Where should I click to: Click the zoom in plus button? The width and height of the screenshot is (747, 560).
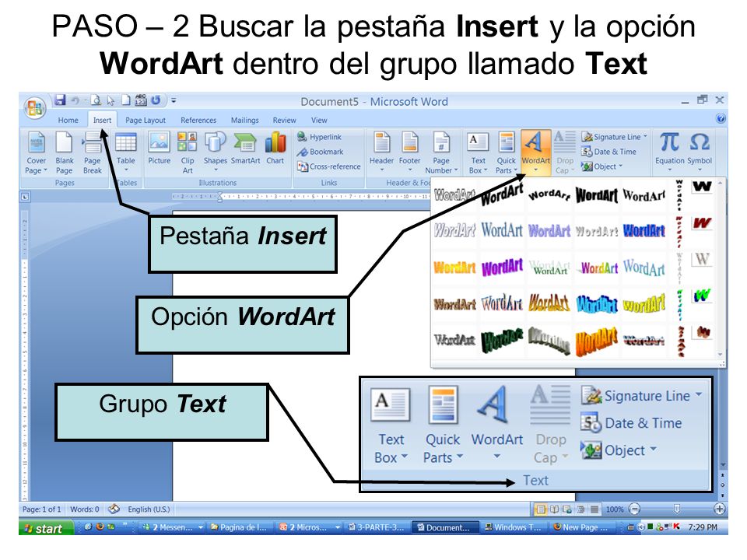[719, 509]
